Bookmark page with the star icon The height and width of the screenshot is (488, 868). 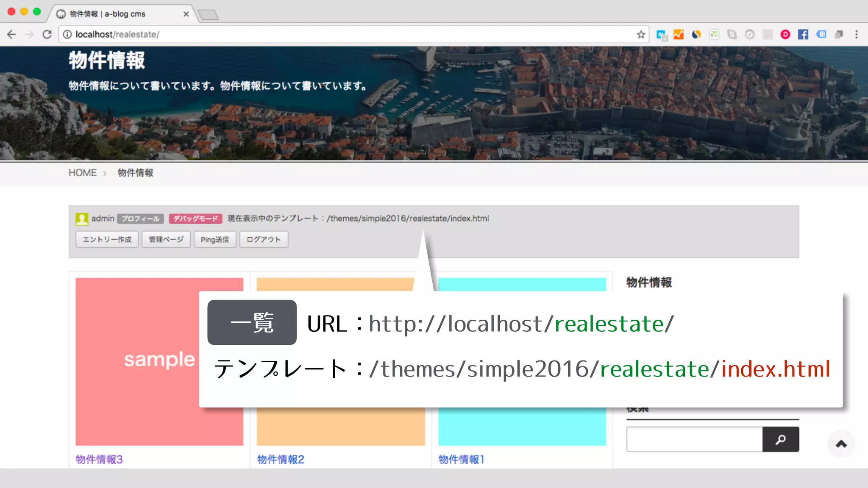(x=641, y=34)
